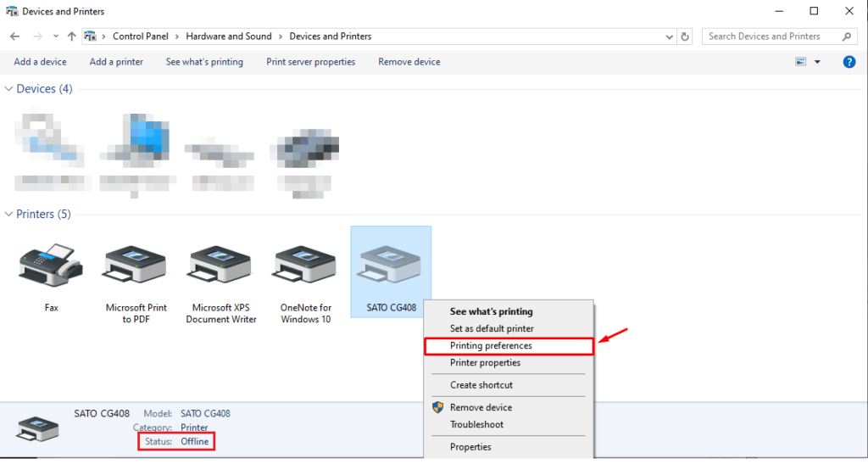Click the search magnifier icon
This screenshot has height=464, width=868.
(x=847, y=36)
